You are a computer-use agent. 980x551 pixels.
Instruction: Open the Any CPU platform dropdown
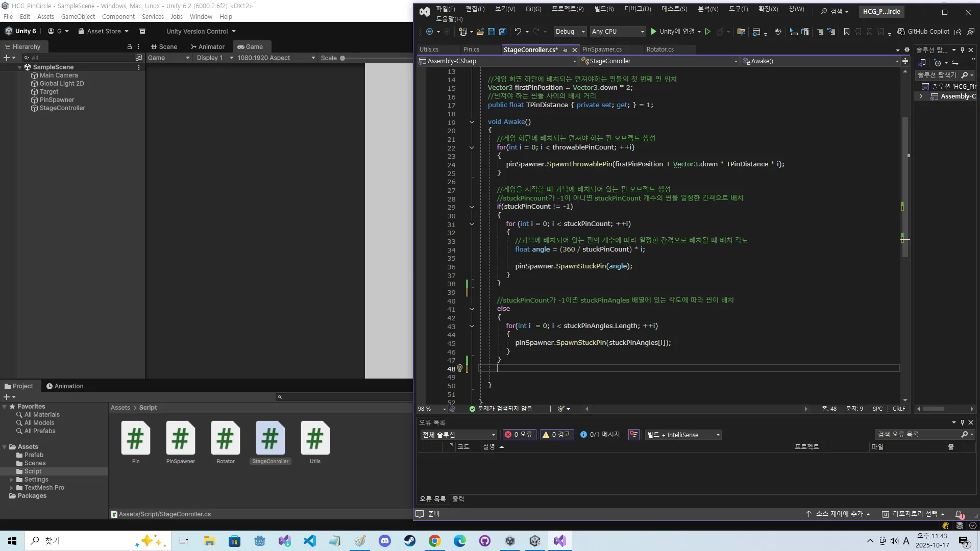618,32
